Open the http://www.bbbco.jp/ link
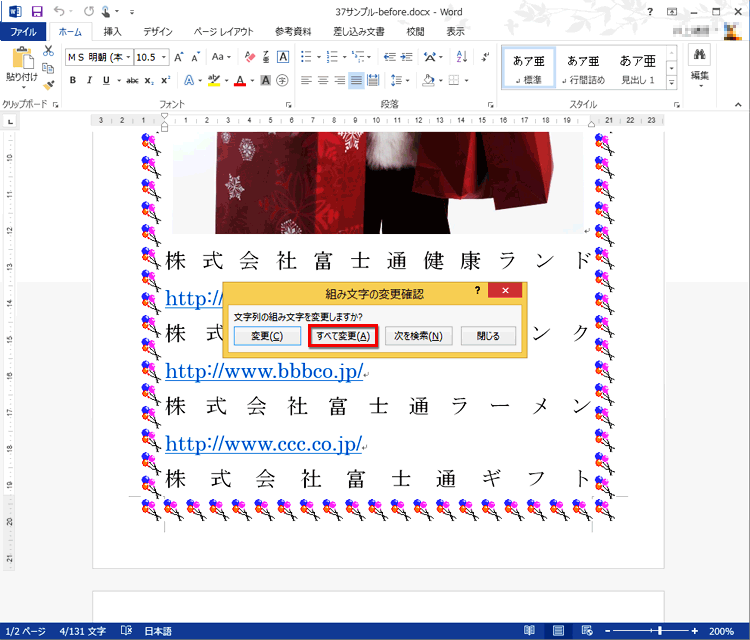750x640 pixels. coord(265,371)
